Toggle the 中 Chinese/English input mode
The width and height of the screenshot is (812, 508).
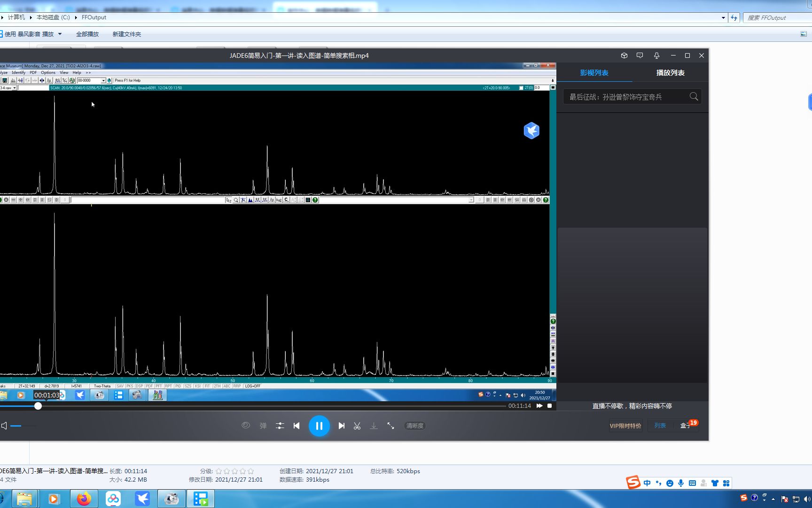(647, 483)
